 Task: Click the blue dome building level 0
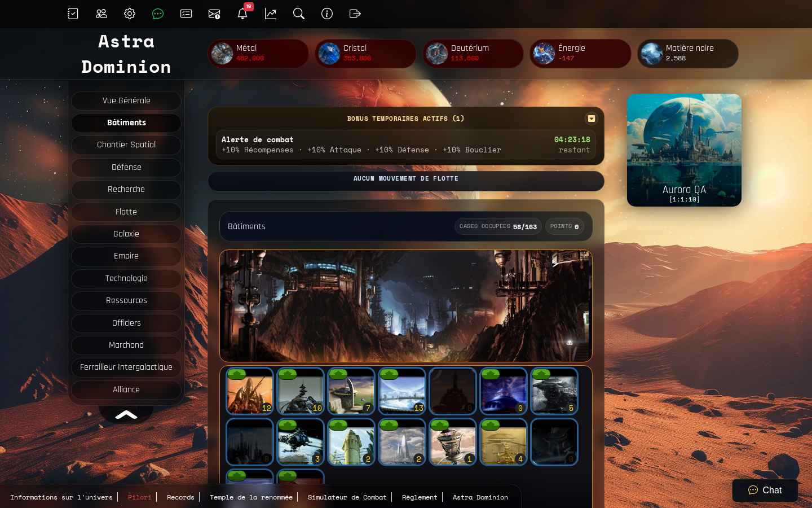pos(504,391)
